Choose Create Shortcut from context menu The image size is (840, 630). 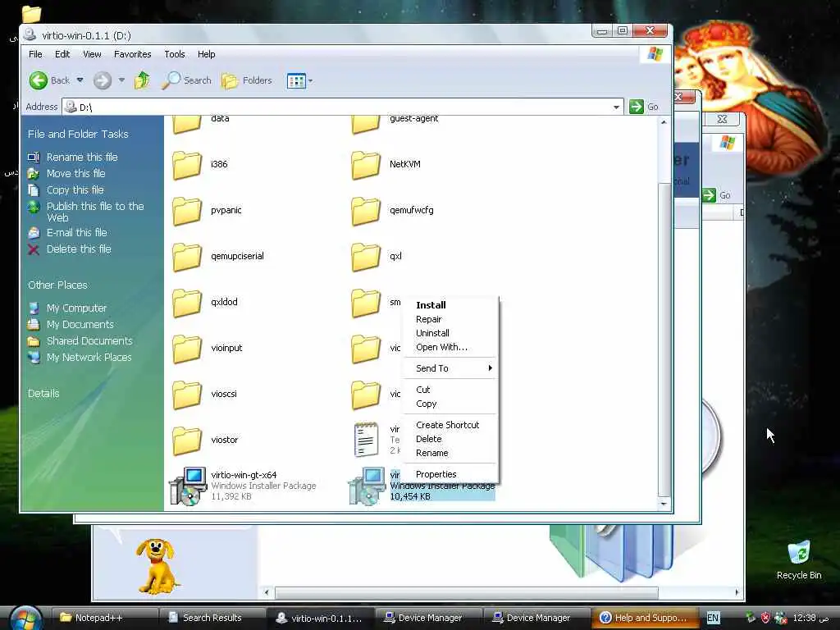450,425
